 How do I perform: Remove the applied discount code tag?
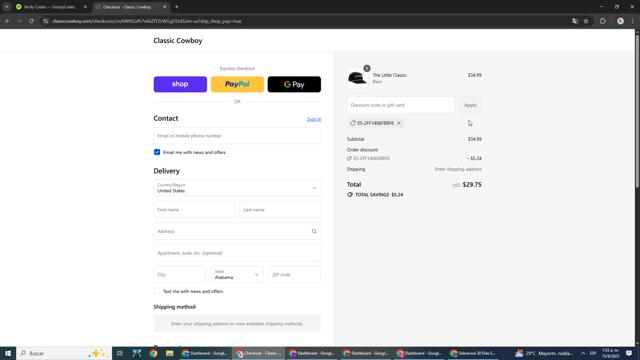(399, 123)
